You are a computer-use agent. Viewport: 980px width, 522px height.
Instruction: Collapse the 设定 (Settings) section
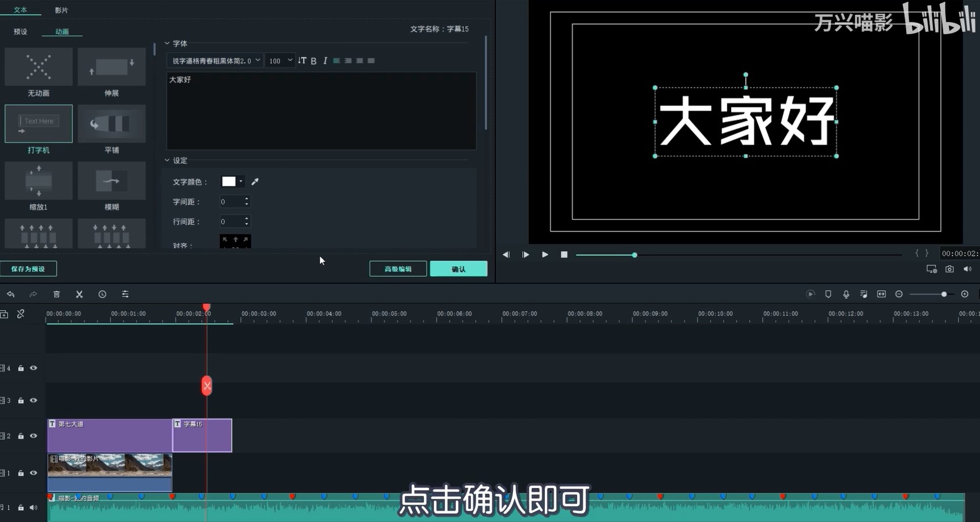(x=167, y=160)
